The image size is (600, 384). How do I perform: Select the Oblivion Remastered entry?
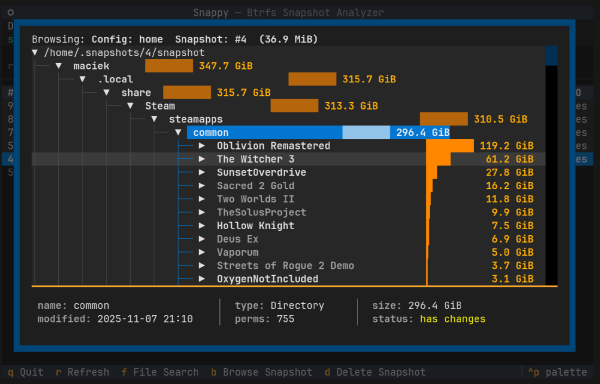pyautogui.click(x=274, y=146)
